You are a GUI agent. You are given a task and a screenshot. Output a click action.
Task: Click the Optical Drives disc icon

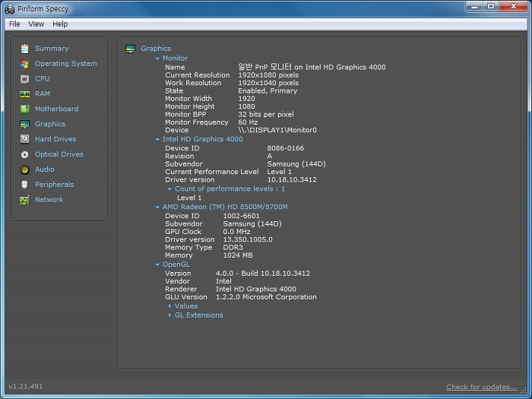24,154
